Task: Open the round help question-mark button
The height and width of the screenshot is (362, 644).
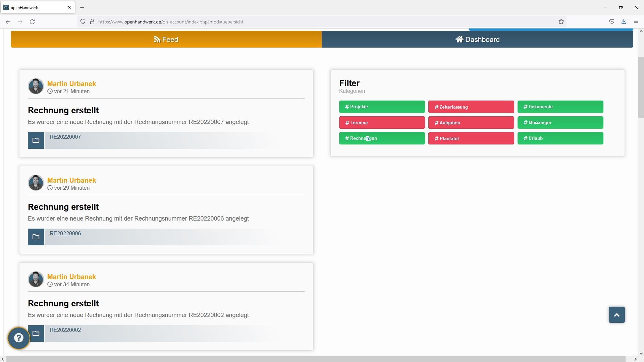Action: [19, 338]
